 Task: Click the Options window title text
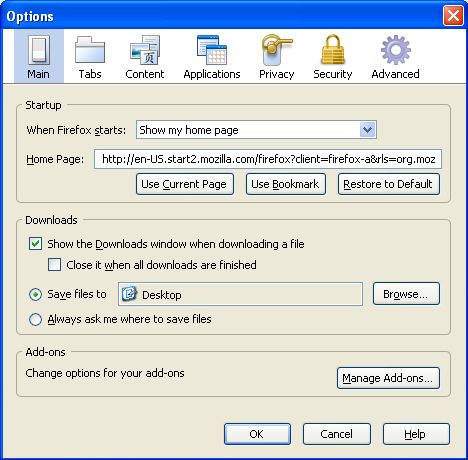pos(30,16)
